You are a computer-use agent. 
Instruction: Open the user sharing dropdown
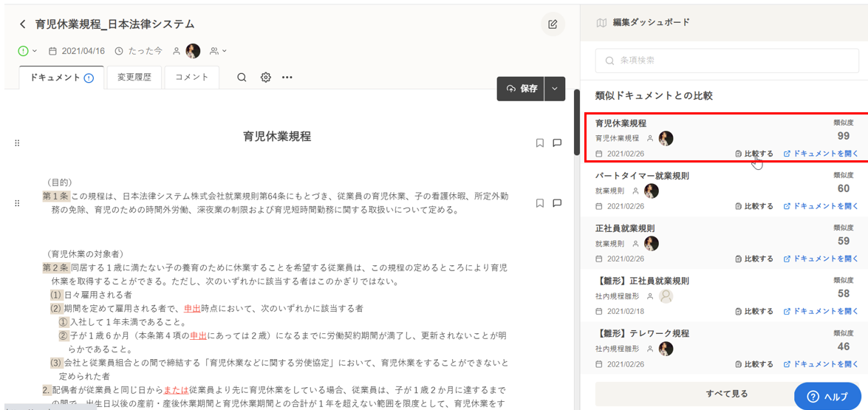coord(219,51)
